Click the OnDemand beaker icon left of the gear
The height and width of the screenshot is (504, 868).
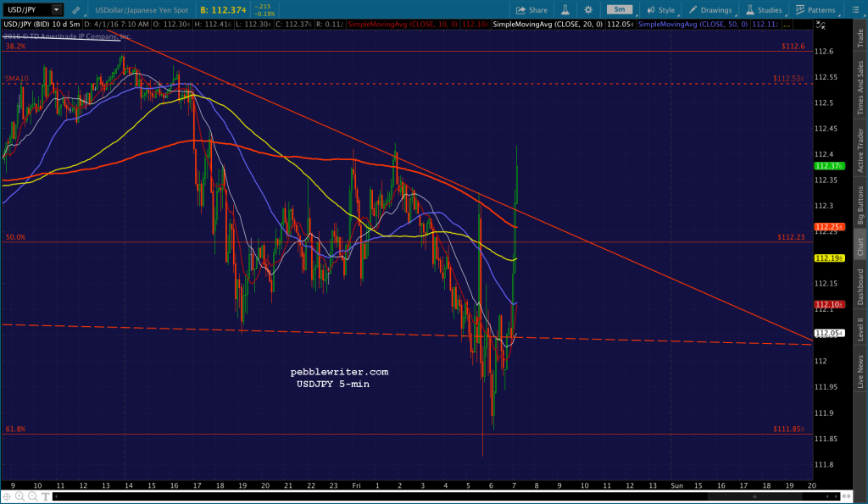[565, 9]
